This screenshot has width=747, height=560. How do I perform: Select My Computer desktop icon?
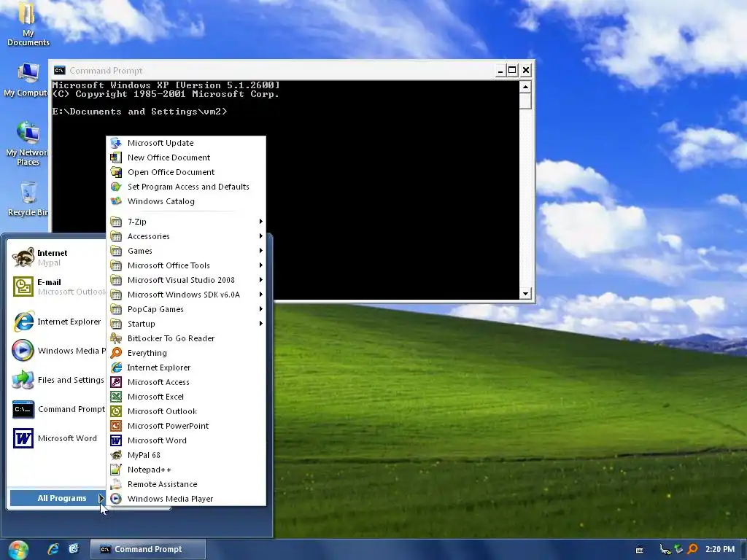click(26, 80)
